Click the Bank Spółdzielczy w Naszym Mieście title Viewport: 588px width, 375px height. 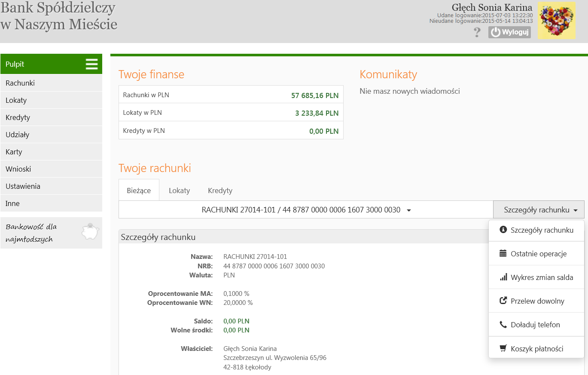click(x=59, y=16)
